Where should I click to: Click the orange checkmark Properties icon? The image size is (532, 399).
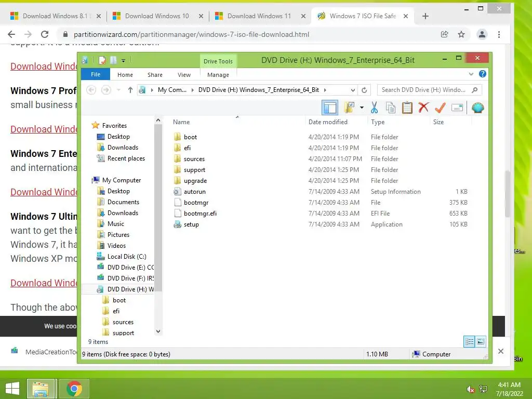coord(440,108)
